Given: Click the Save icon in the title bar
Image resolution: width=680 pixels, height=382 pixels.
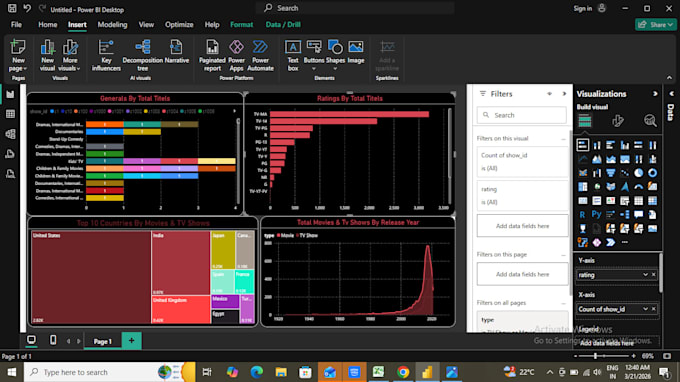Looking at the screenshot, I should click(x=12, y=8).
